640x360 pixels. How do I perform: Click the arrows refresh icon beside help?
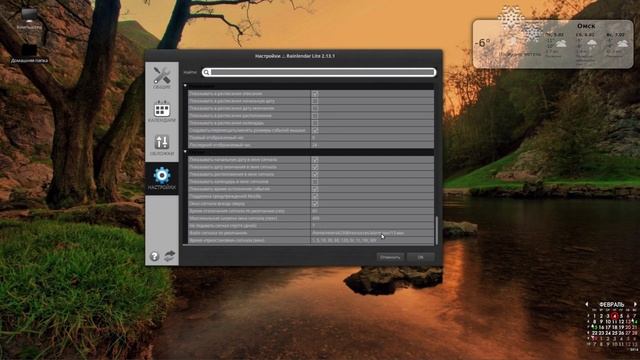[x=169, y=256]
